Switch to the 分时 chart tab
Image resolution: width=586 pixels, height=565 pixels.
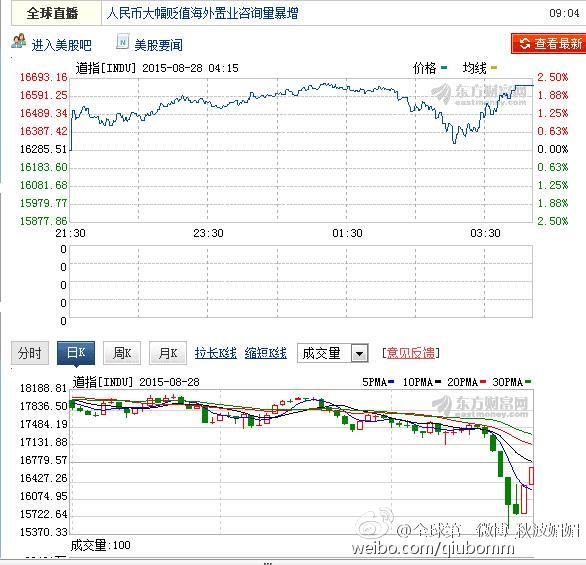(30, 353)
